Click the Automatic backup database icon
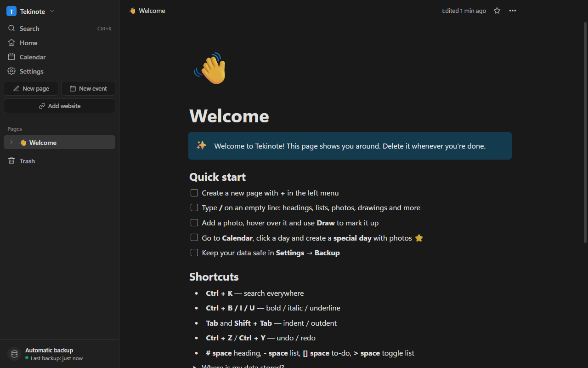The height and width of the screenshot is (368, 588). pos(14,354)
